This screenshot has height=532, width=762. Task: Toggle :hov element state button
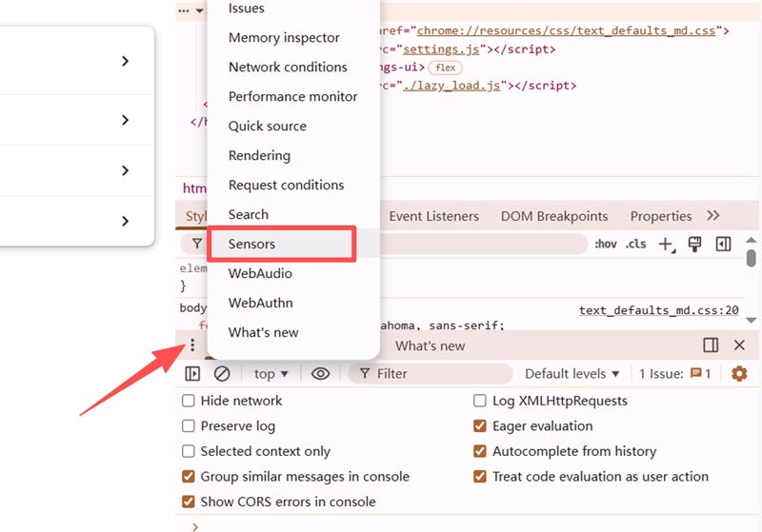tap(606, 244)
